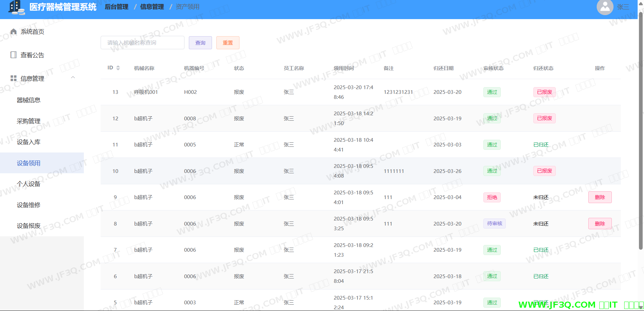The image size is (644, 311).
Task: Sort table by ID column arrows
Action: coord(118,68)
